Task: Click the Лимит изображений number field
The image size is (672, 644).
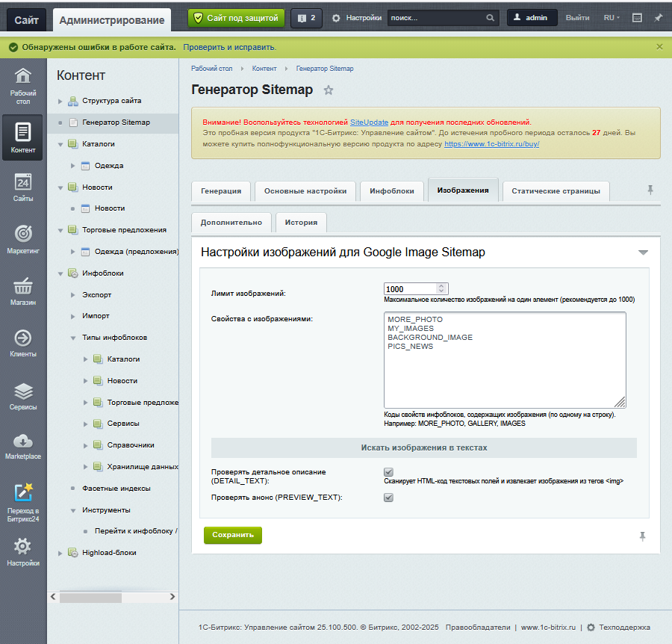Action: point(410,289)
